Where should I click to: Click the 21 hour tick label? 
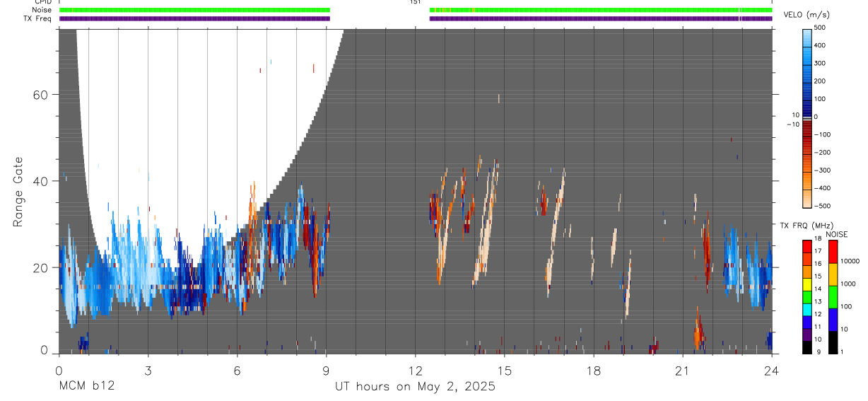tap(682, 370)
